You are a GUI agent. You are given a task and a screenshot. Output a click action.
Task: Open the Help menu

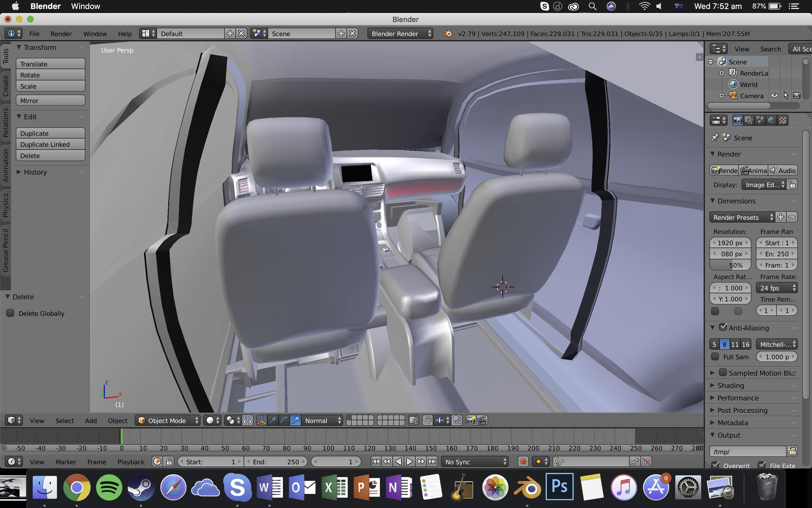(x=125, y=34)
